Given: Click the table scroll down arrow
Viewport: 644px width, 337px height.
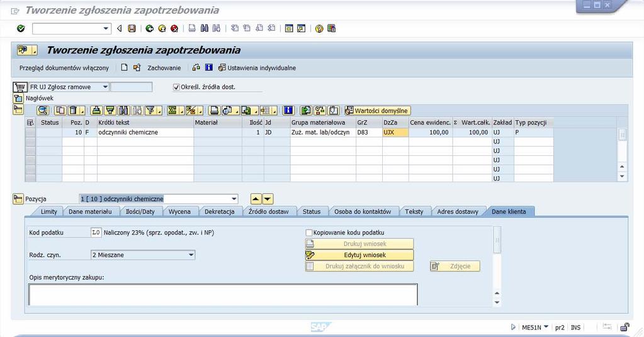Looking at the screenshot, I should (x=622, y=176).
